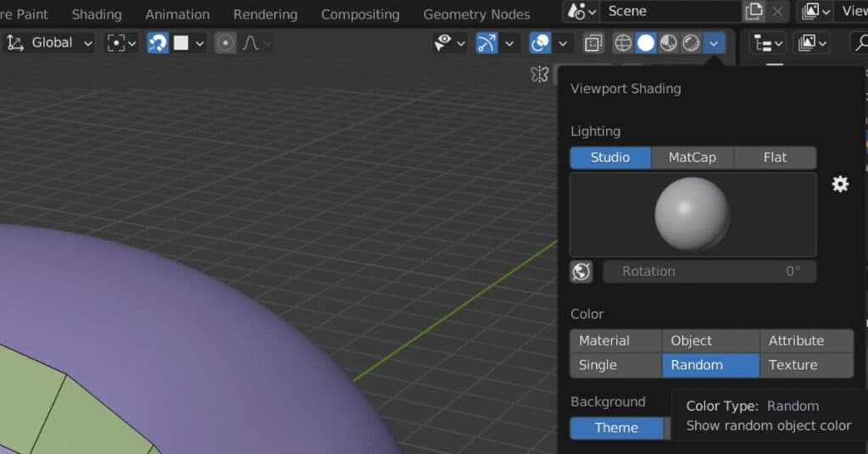Select Attribute color type
Screen dimensions: 868x454
(807, 340)
